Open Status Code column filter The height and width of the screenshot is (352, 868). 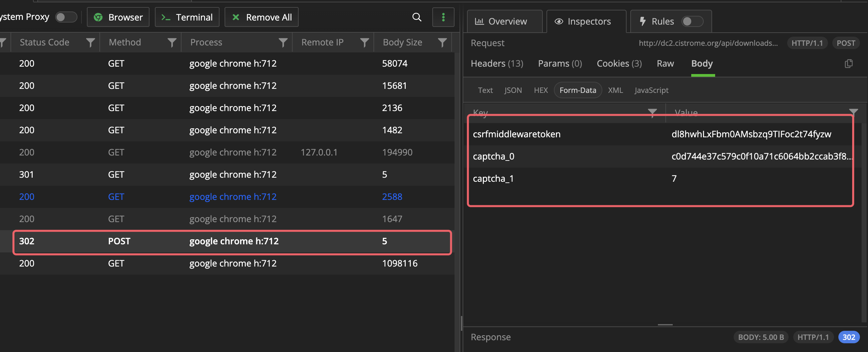click(90, 42)
